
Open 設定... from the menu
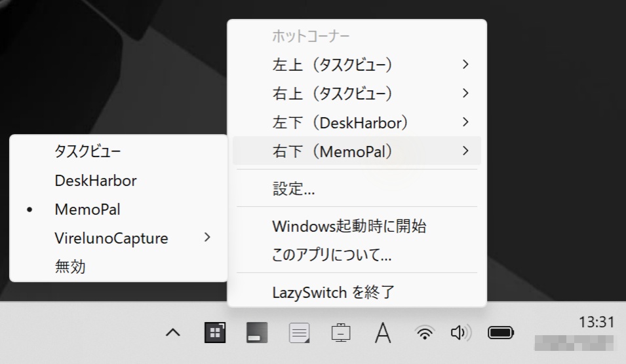(x=357, y=189)
